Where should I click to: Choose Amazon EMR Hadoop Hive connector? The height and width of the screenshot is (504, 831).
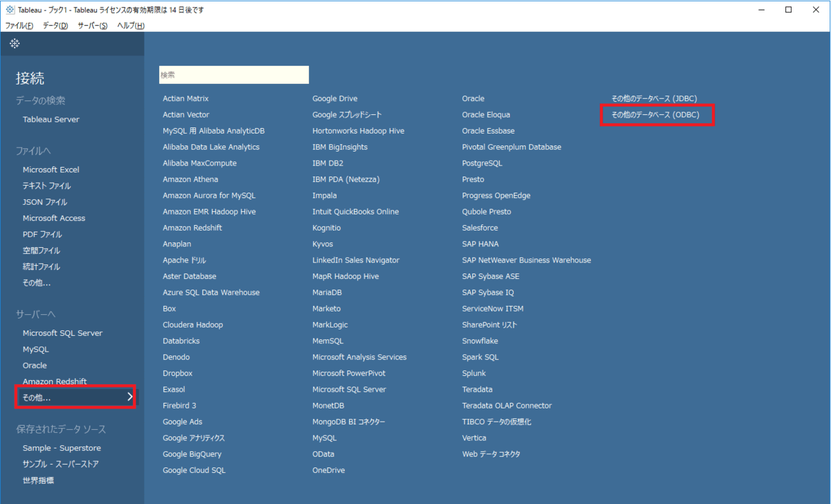[x=209, y=212]
